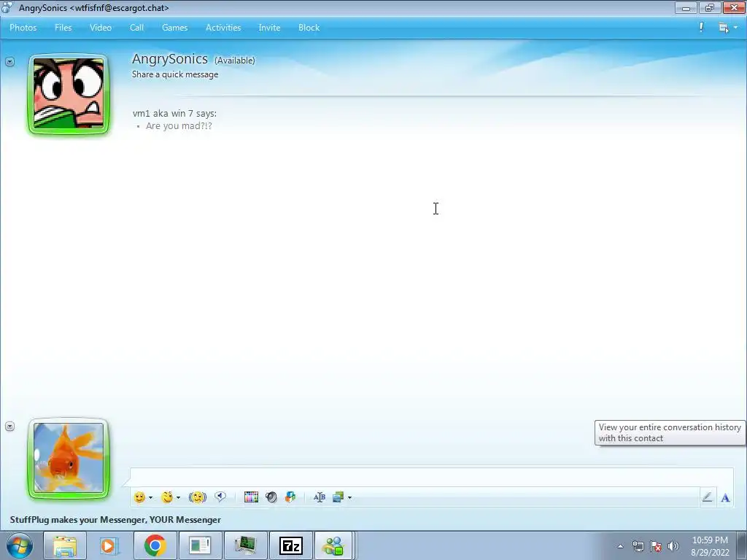This screenshot has height=560, width=747.
Task: Send a nudge with the shaking smiley icon
Action: [x=198, y=497]
